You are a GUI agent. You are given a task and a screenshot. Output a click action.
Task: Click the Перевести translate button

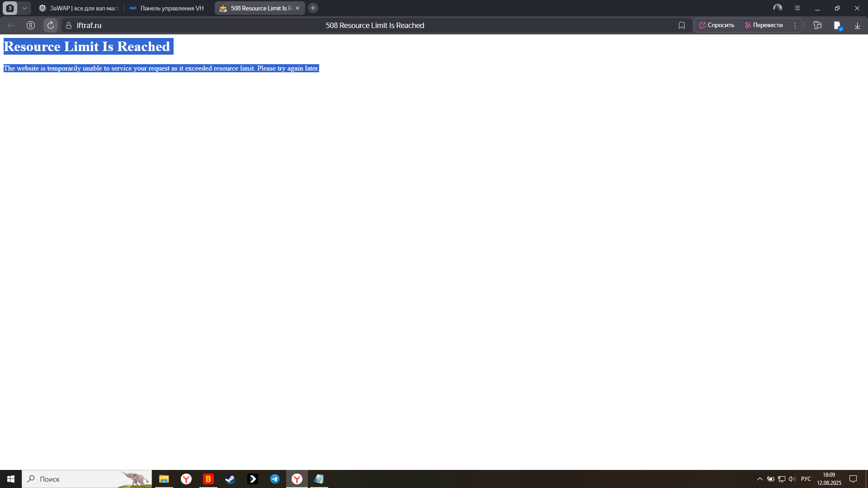click(764, 25)
